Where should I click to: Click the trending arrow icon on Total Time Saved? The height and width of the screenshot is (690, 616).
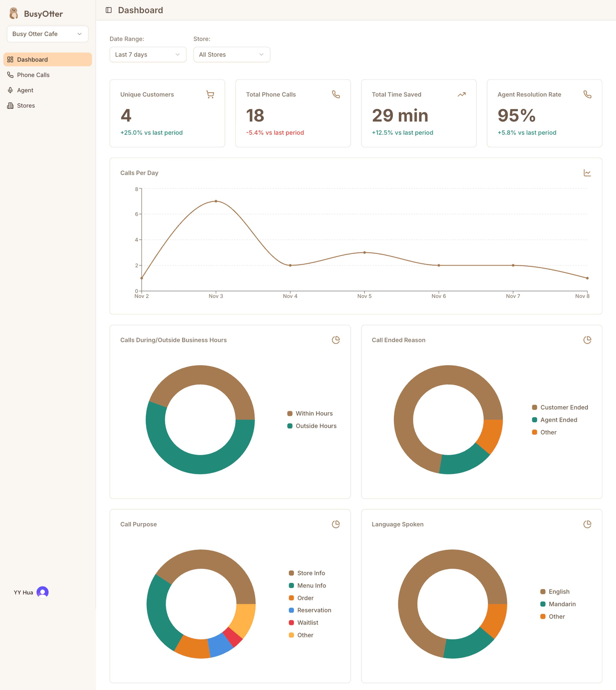[x=462, y=95]
